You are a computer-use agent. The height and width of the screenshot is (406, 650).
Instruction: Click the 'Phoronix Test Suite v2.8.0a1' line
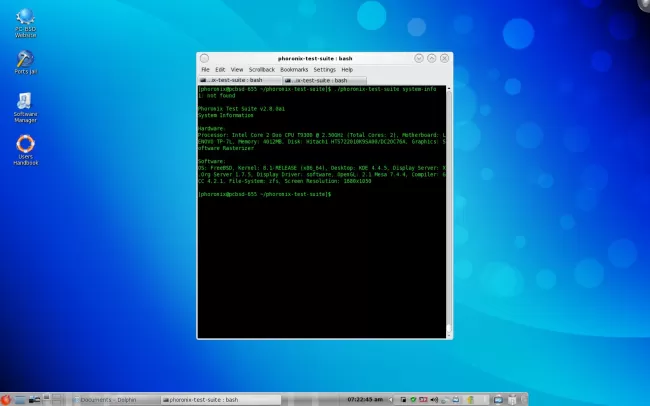tap(241, 109)
